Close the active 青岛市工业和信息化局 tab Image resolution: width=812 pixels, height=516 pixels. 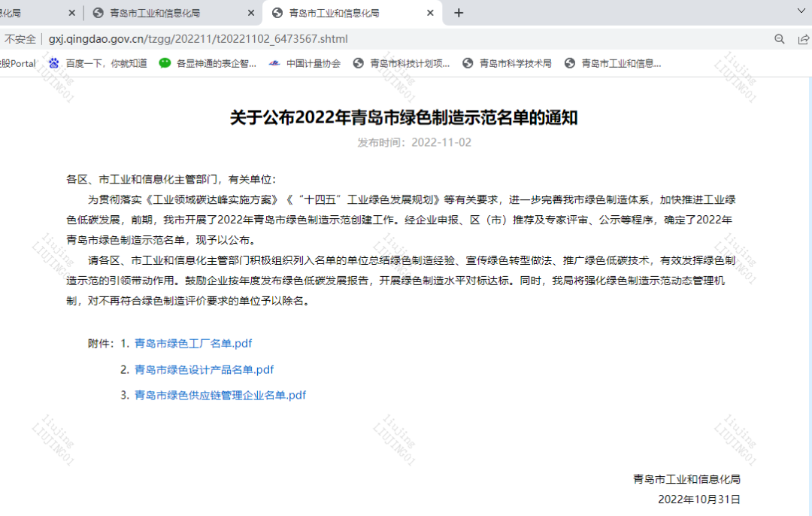coord(430,13)
